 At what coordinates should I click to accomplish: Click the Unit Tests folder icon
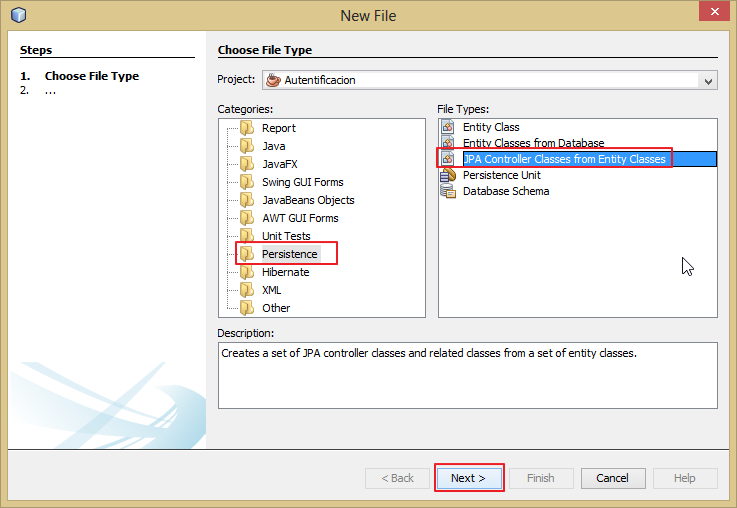click(x=247, y=235)
